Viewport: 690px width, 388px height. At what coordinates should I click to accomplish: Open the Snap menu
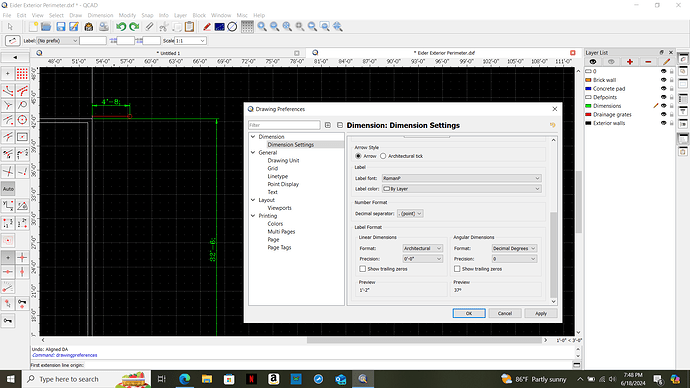coord(147,15)
